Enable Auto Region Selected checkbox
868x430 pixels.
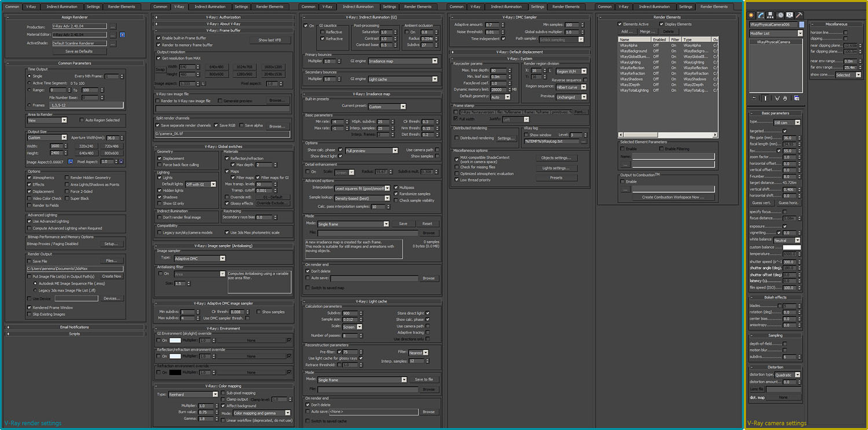coord(82,120)
